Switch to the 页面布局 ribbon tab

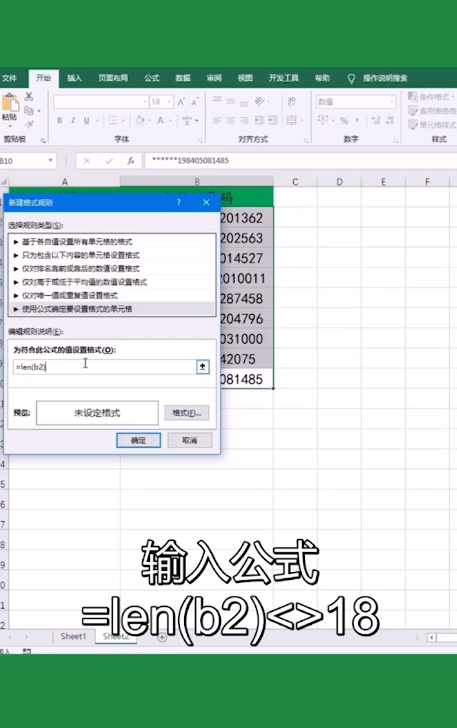(113, 78)
